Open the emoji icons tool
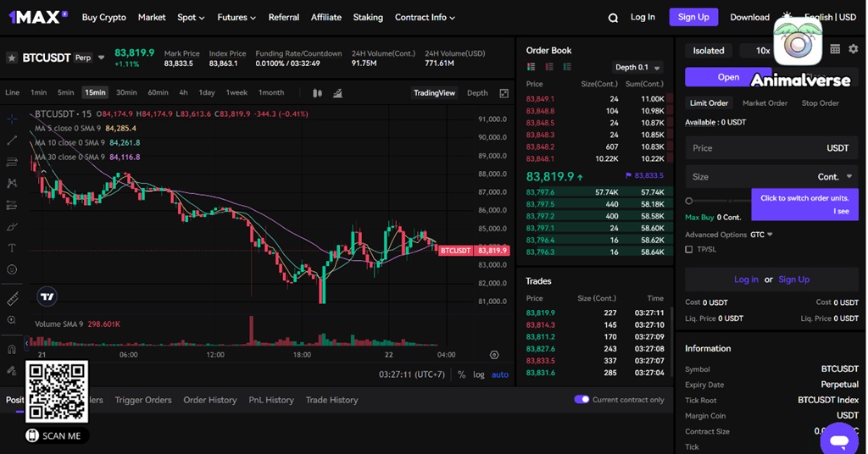 click(12, 270)
